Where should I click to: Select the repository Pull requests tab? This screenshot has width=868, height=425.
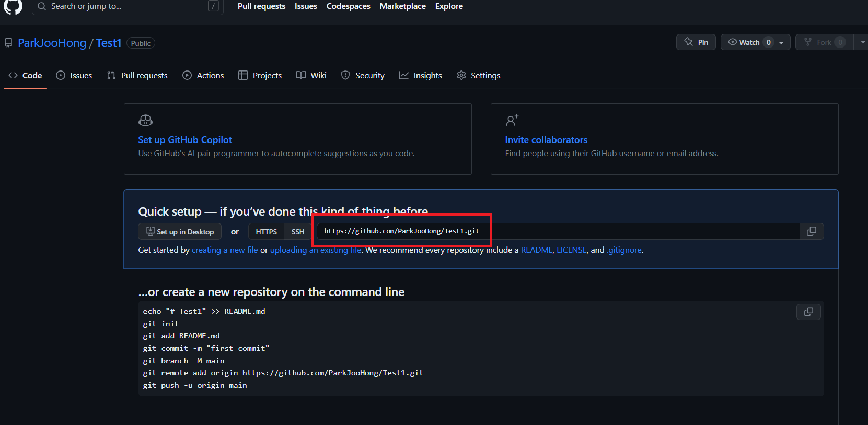(x=137, y=76)
